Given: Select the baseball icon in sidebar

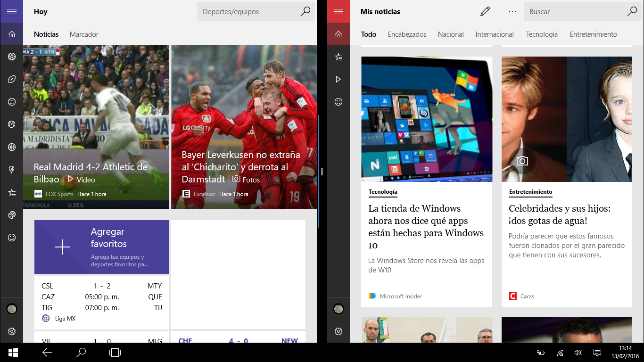Looking at the screenshot, I should 12,102.
